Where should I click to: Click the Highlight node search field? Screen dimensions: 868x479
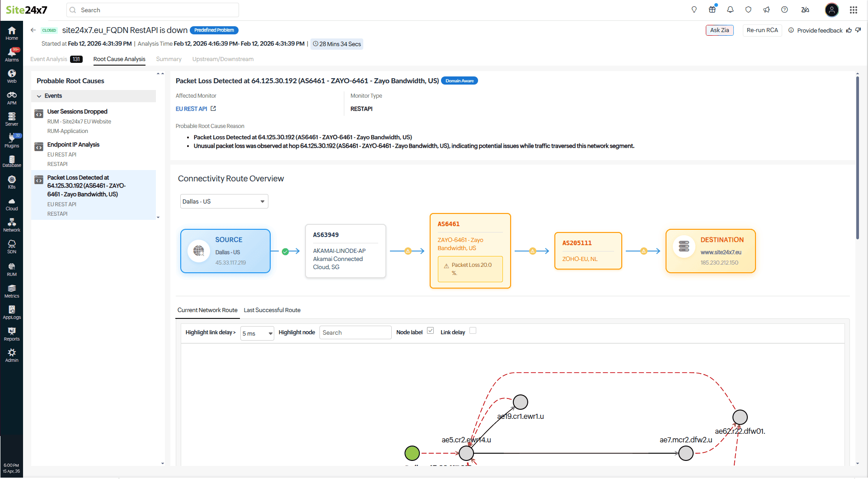point(355,332)
